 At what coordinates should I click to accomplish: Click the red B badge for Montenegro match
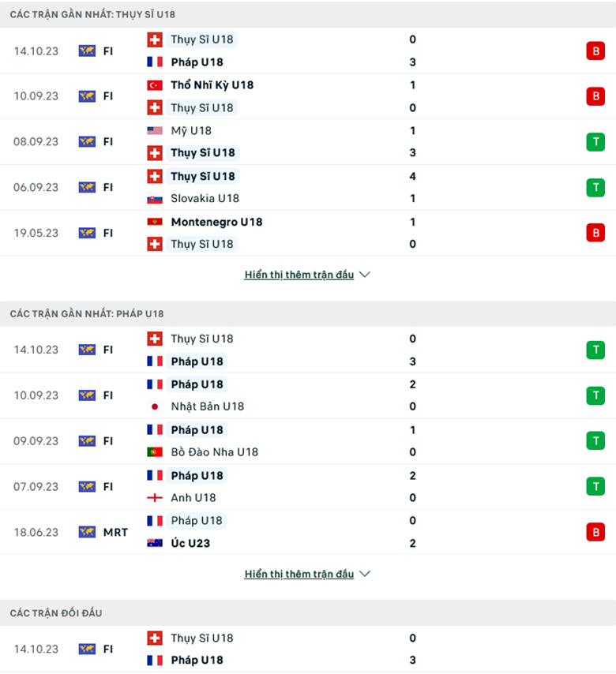point(595,233)
